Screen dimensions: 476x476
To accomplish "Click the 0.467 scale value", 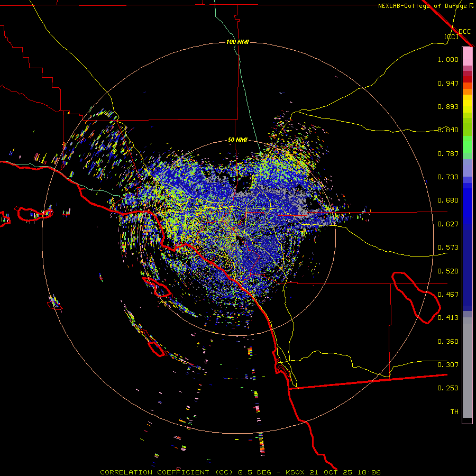I will pos(448,295).
